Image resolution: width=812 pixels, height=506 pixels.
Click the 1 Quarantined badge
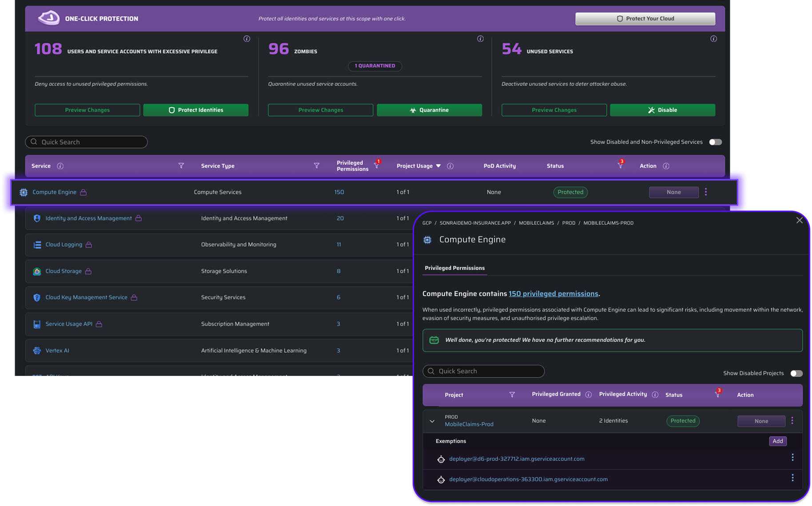(x=375, y=66)
